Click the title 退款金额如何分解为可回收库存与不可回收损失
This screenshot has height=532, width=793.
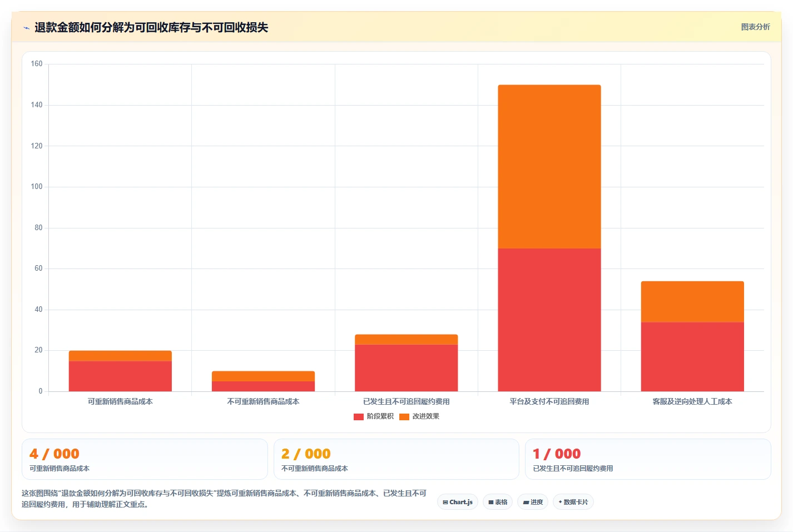tap(151, 28)
